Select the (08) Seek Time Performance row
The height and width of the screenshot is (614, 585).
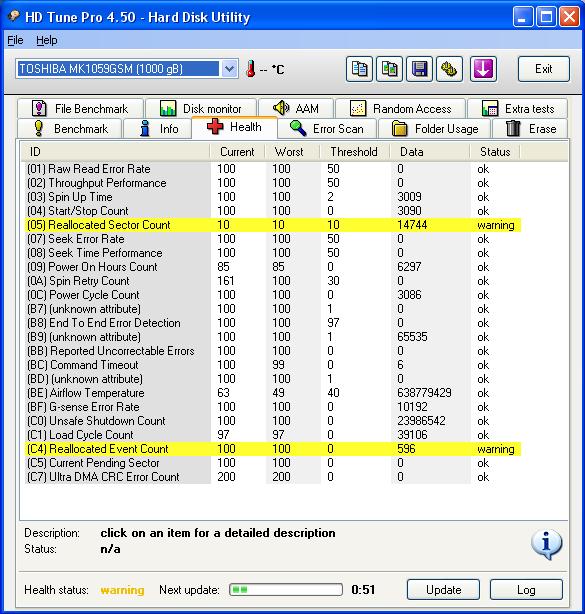(273, 253)
